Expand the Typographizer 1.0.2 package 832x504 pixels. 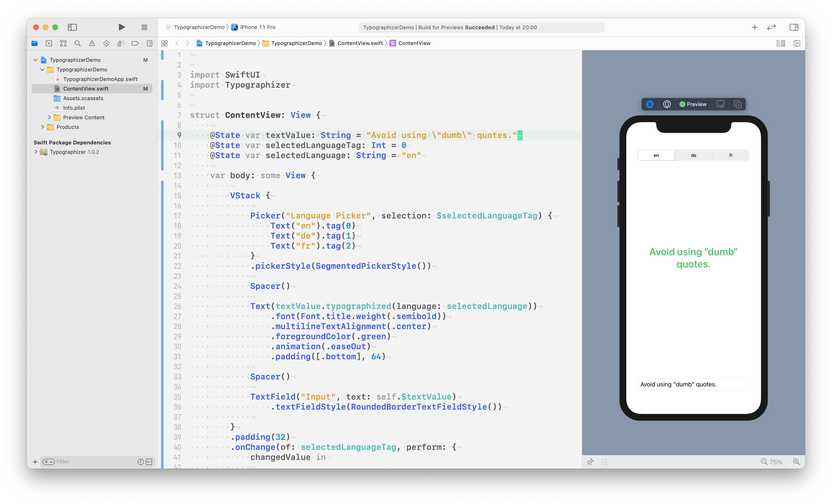(x=36, y=152)
